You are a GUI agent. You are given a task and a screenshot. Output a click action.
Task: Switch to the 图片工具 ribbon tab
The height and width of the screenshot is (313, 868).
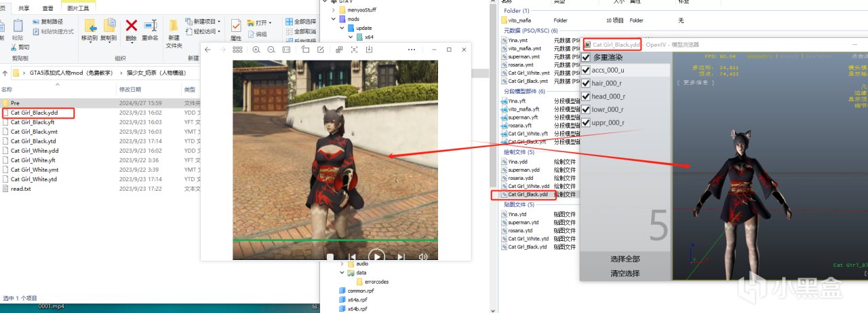[79, 8]
